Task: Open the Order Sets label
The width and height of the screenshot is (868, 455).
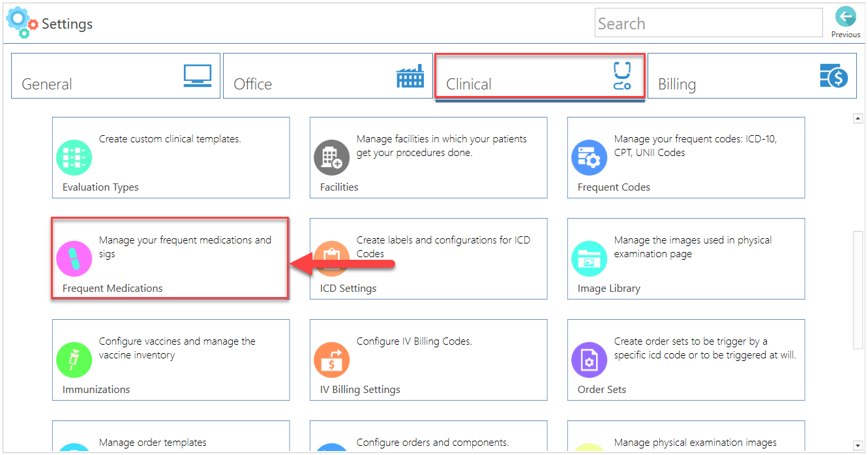Action: tap(602, 390)
